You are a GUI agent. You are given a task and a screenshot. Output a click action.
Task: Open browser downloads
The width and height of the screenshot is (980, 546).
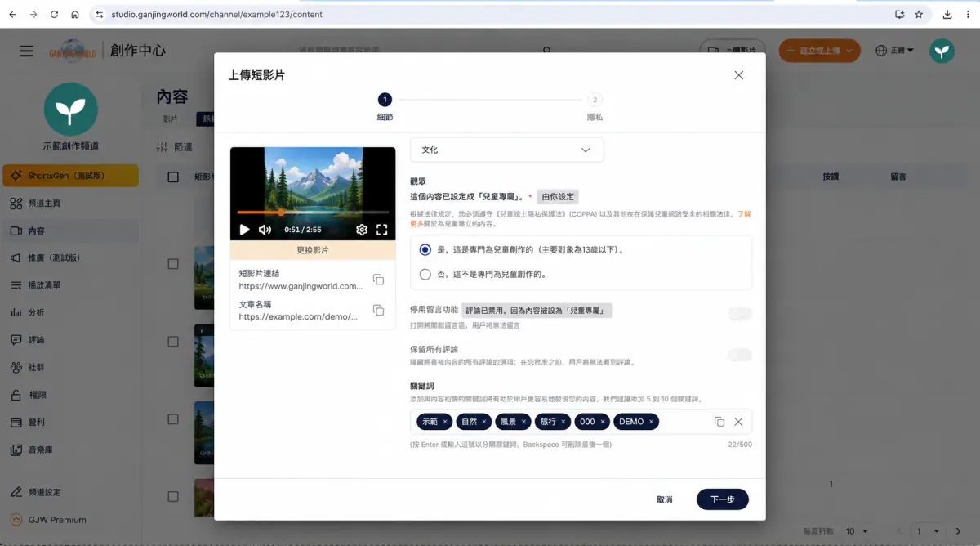pos(947,14)
